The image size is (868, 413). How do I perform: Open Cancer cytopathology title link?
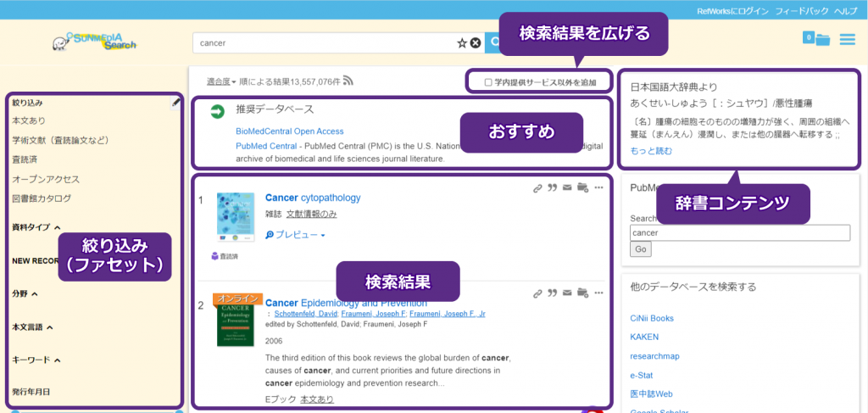(x=313, y=198)
